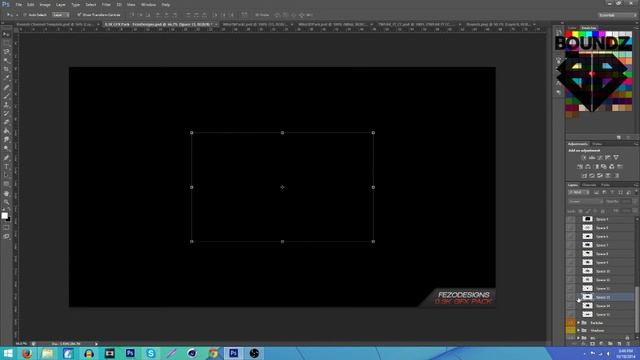Viewport: 640px width, 360px height.
Task: Toggle the Auto-Select checkbox
Action: pos(25,15)
